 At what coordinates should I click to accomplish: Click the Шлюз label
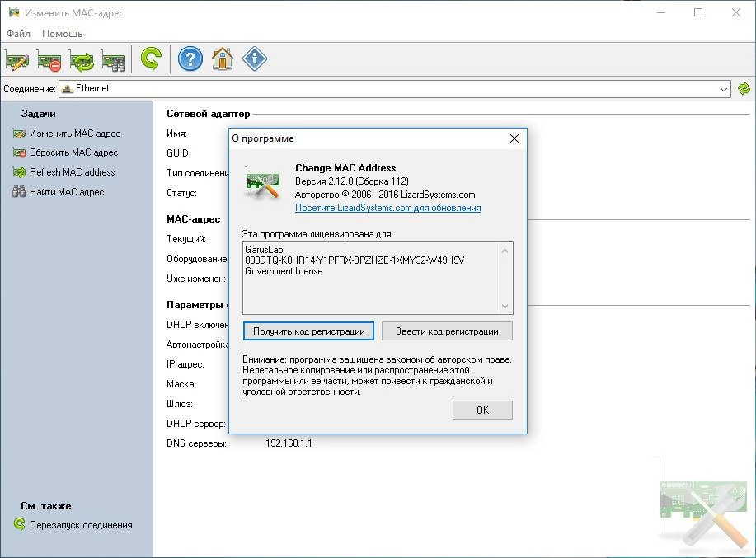(x=180, y=404)
